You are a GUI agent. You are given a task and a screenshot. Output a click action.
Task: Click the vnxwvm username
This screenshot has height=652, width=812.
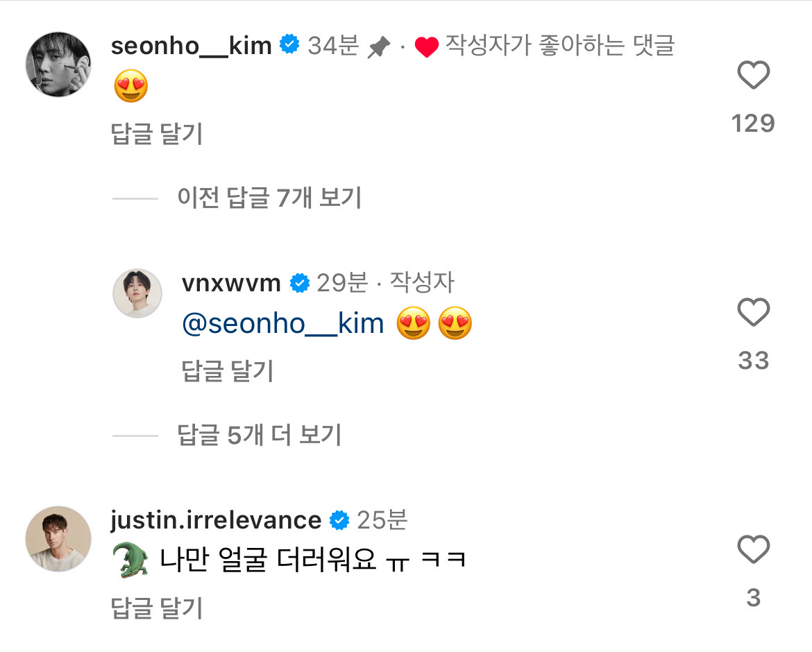230,283
